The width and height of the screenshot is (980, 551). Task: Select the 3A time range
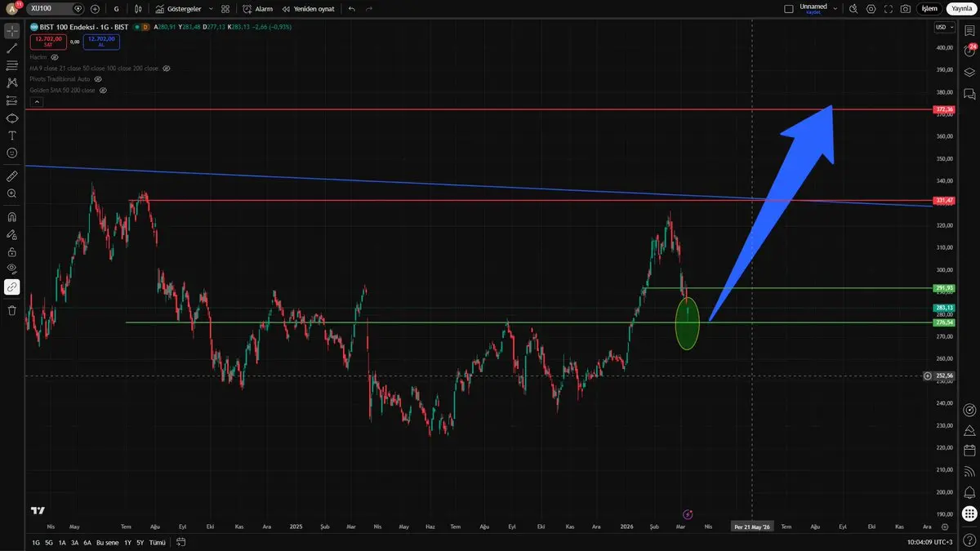coord(74,543)
